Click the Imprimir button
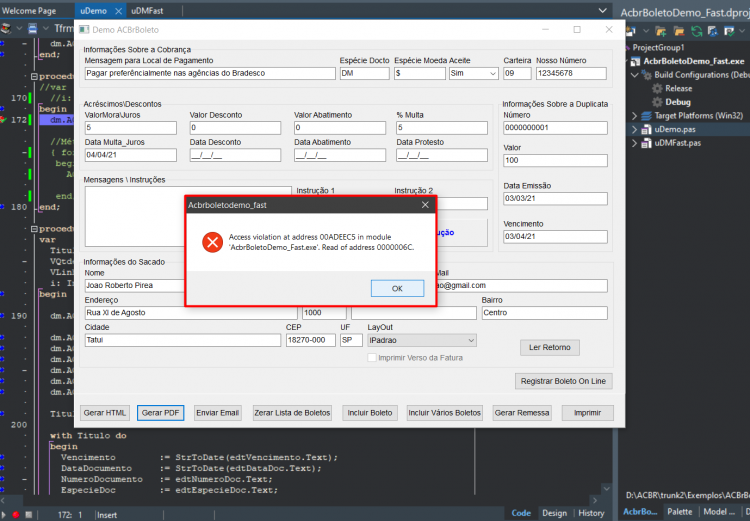This screenshot has height=521, width=750. pos(587,413)
